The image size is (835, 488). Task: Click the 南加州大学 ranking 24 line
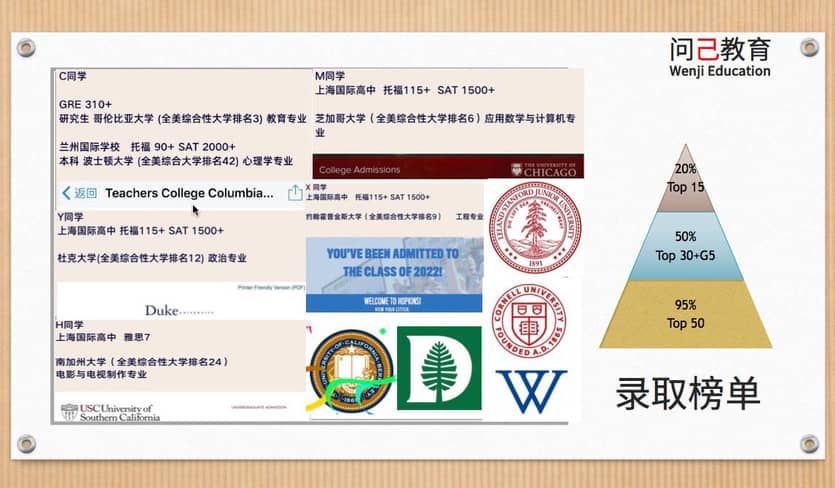pos(142,362)
